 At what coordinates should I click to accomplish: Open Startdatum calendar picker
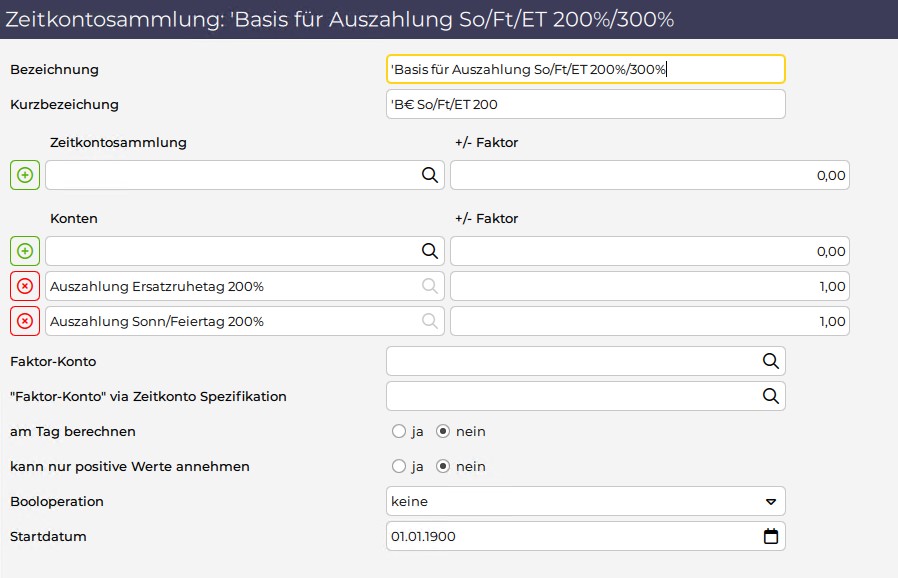(x=771, y=536)
